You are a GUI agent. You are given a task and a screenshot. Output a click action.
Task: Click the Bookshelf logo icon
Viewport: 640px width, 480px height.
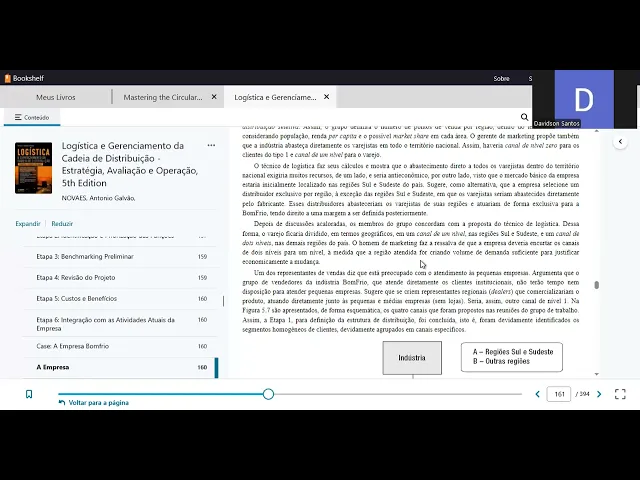[7, 78]
